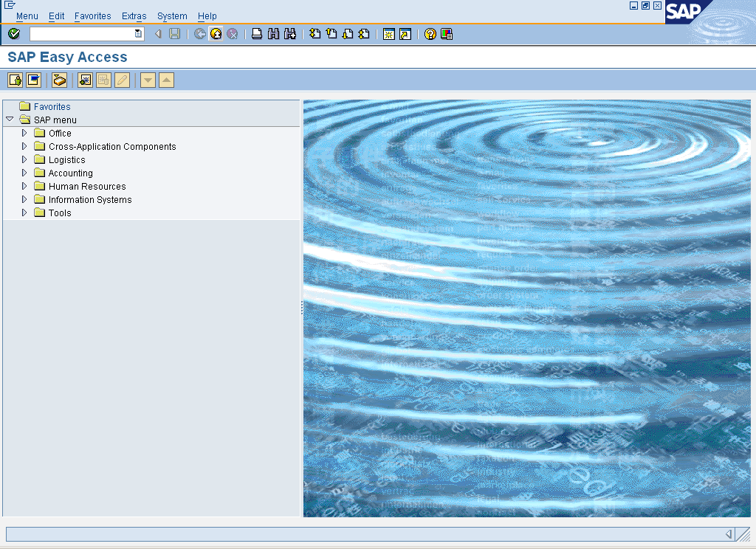The height and width of the screenshot is (549, 756).
Task: Expand the Tools folder node
Action: point(24,212)
